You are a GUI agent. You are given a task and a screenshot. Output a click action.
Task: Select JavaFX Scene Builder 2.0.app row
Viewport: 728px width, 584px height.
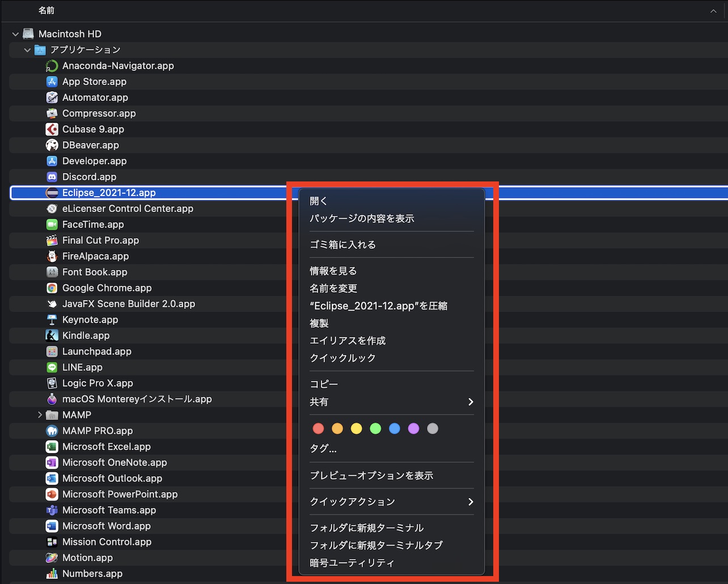tap(369, 304)
